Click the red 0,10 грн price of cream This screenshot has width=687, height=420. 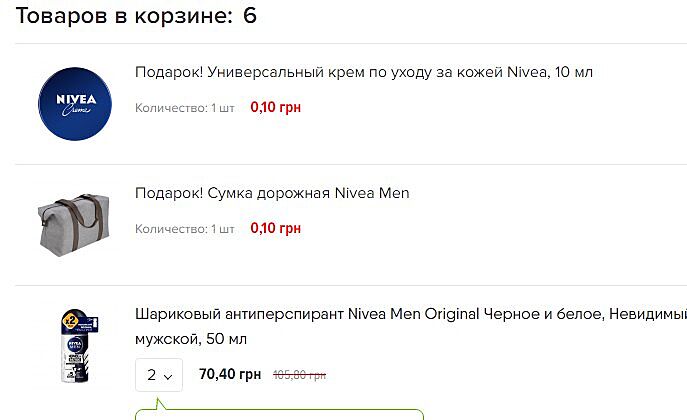(x=275, y=107)
